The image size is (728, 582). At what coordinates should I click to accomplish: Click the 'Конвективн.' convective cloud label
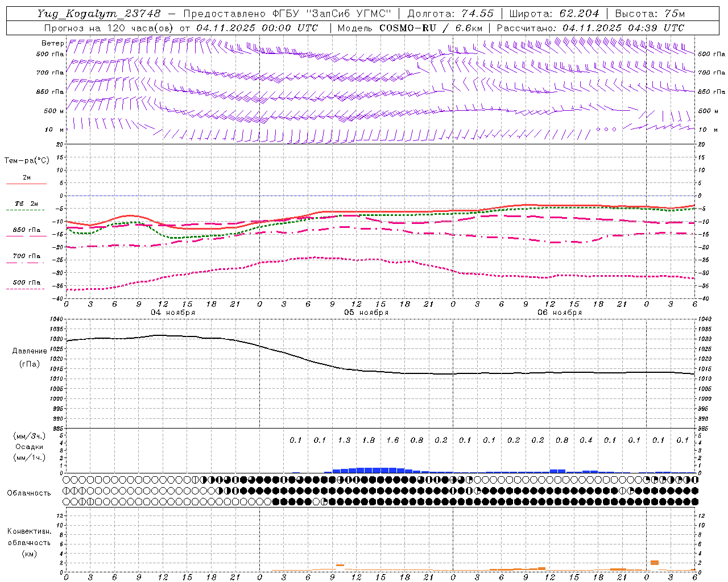click(29, 531)
